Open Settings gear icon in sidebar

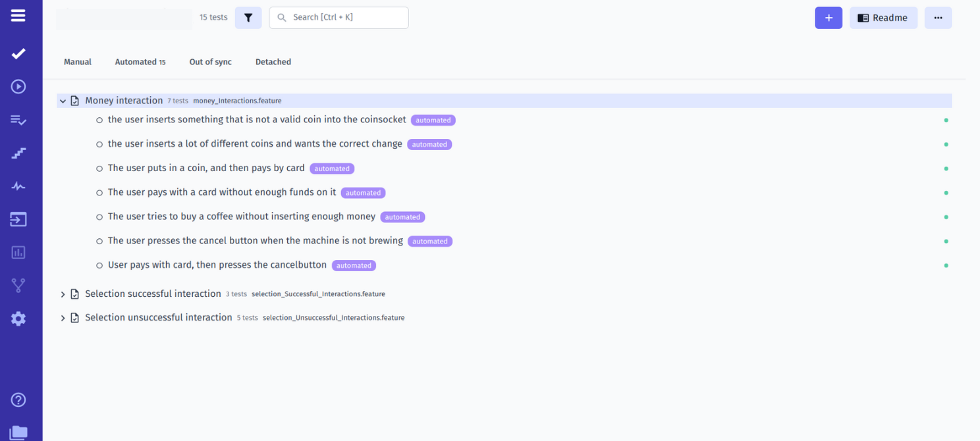18,319
